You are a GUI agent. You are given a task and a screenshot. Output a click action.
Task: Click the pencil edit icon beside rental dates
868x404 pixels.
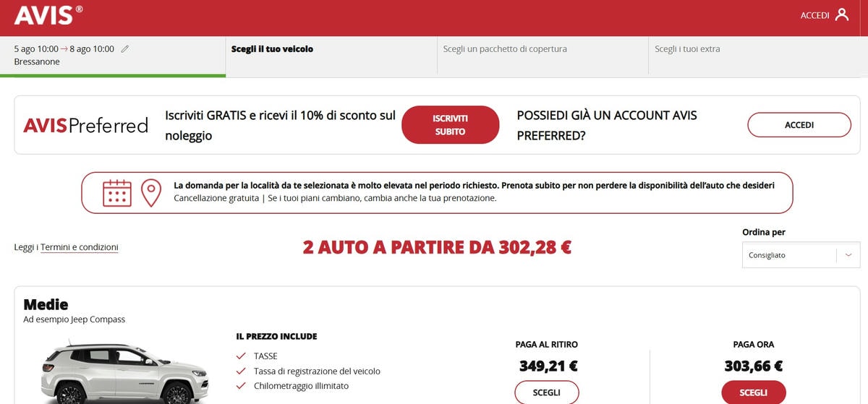[x=125, y=49]
